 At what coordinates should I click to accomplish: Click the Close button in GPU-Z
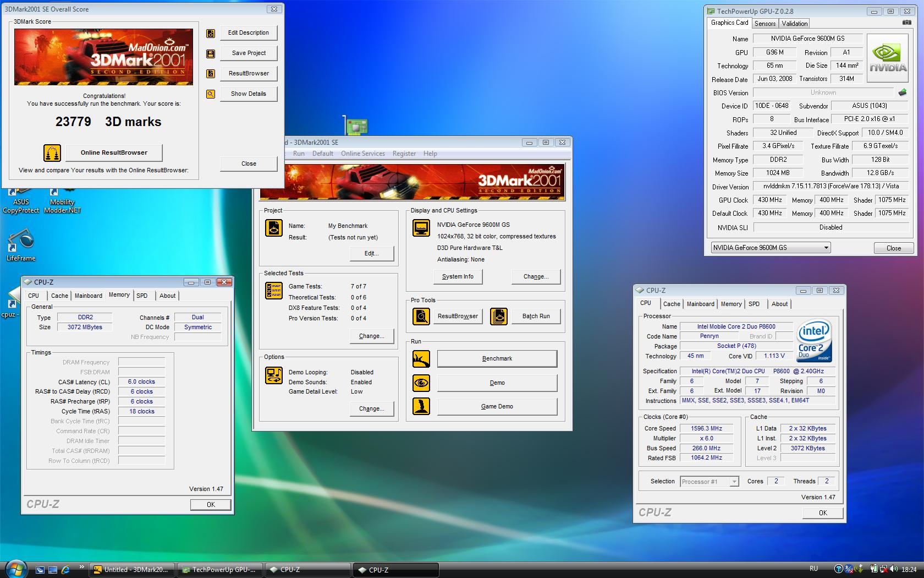[894, 248]
